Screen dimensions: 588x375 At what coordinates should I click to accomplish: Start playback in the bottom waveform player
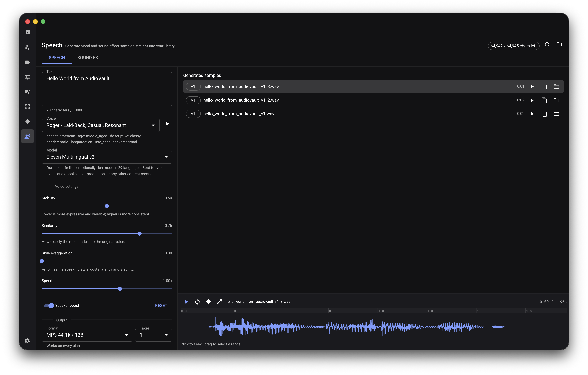[186, 302]
